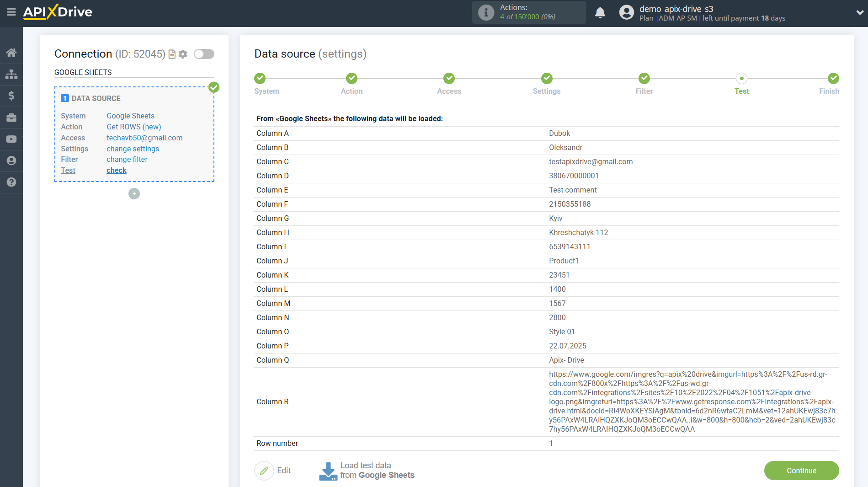This screenshot has height=487, width=868.
Task: Click the ApiX-Drive logo
Action: (x=58, y=12)
